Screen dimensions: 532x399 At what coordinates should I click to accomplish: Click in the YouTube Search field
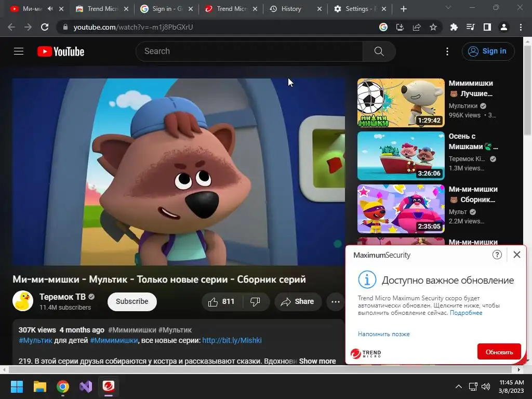tap(249, 51)
